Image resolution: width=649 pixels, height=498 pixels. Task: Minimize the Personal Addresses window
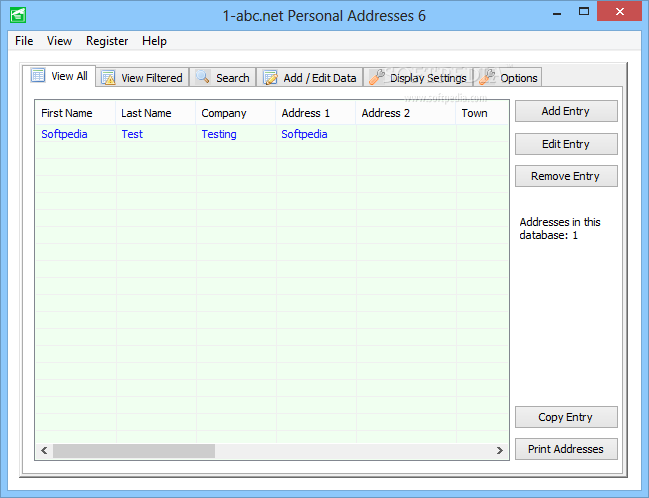557,12
